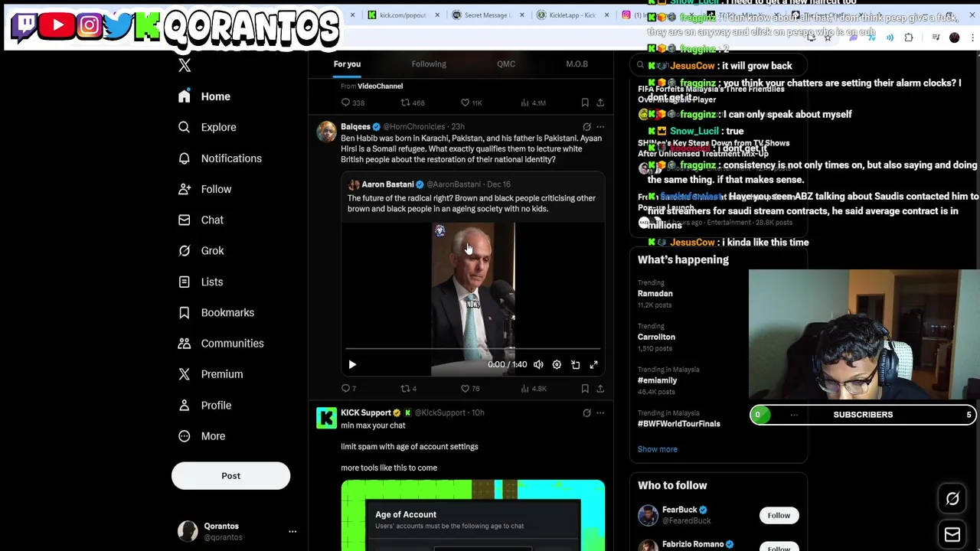This screenshot has height=551, width=980.
Task: Open Balqees post Grok action icon
Action: (586, 127)
